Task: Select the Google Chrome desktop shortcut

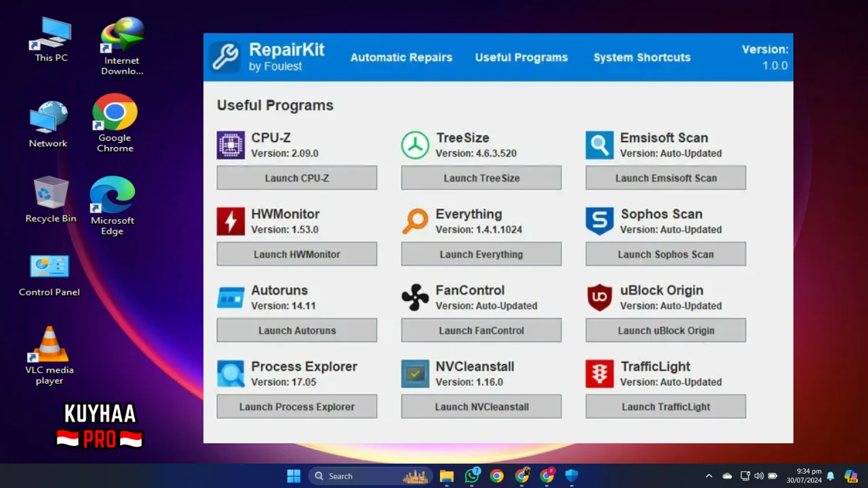Action: tap(115, 123)
